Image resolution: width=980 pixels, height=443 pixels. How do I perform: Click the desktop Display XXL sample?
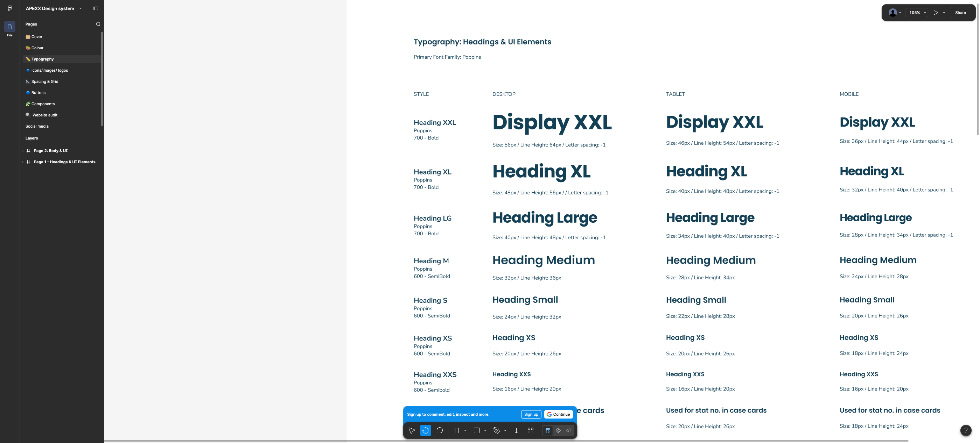[x=552, y=123]
